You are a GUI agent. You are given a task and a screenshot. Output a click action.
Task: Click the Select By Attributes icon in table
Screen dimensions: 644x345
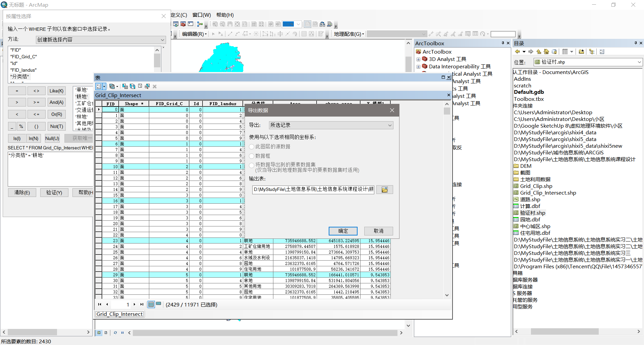coord(125,86)
